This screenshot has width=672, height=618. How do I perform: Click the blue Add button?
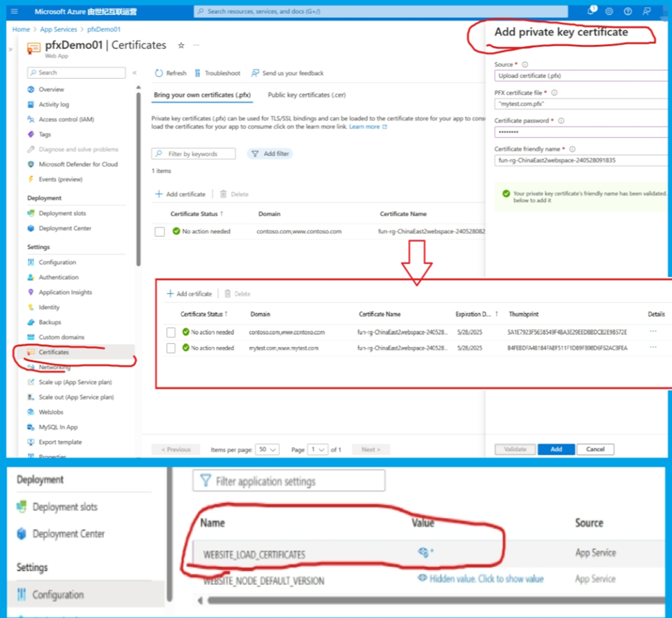(556, 449)
